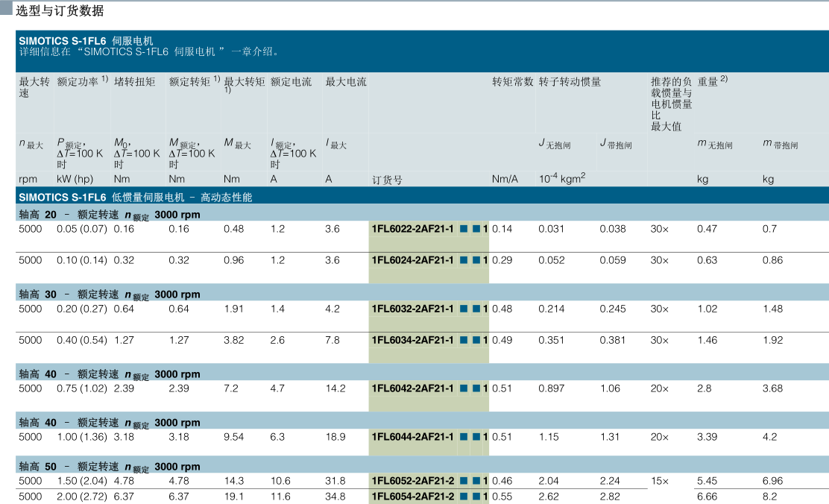The width and height of the screenshot is (829, 504).
Task: Click the rated power value 0.20 (0.27)
Action: point(82,309)
